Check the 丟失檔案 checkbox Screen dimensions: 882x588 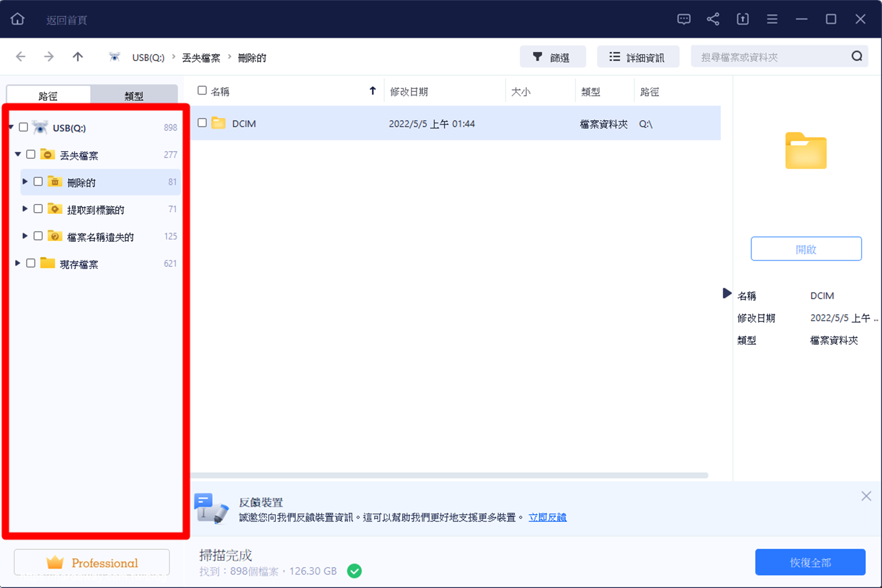pos(31,154)
